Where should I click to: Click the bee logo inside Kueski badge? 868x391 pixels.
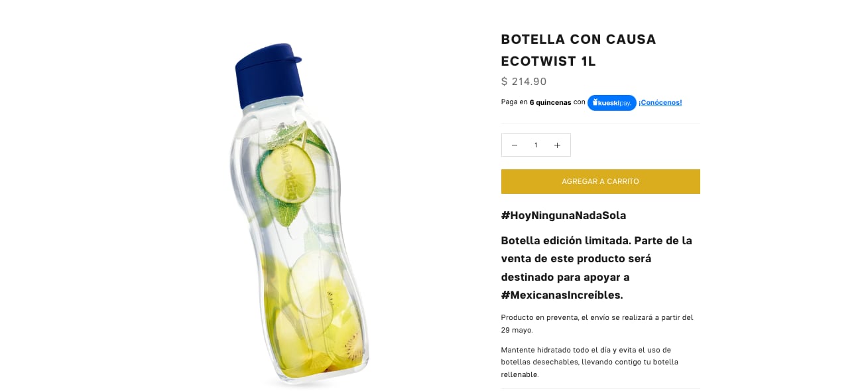coord(595,102)
